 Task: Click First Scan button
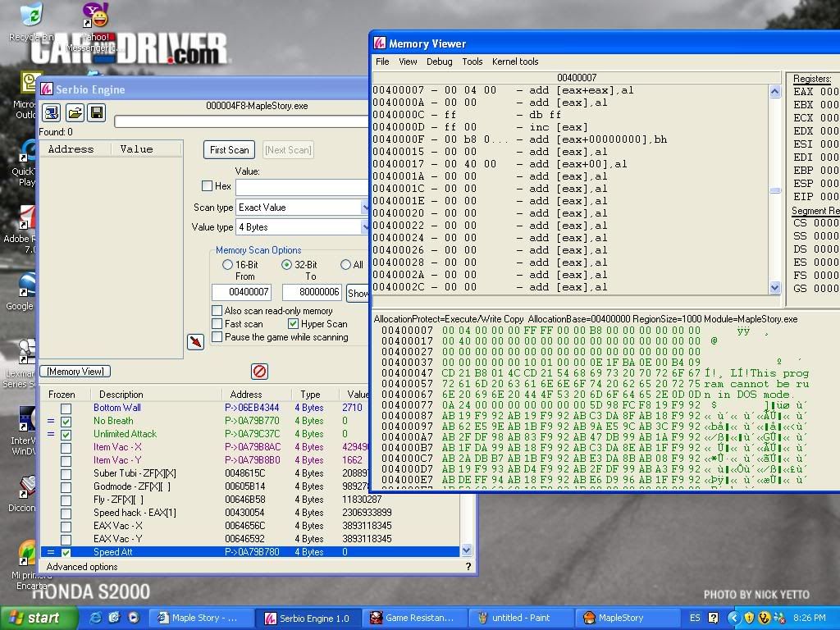230,150
